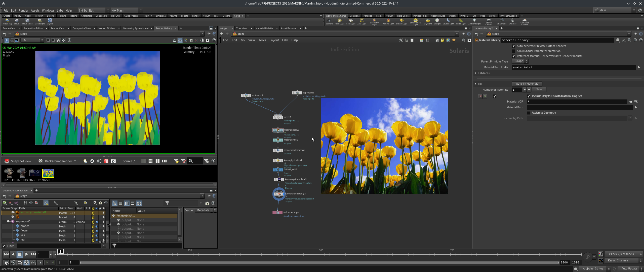Create an Environment Light from the shelf
The image size is (644, 272).
(416, 22)
